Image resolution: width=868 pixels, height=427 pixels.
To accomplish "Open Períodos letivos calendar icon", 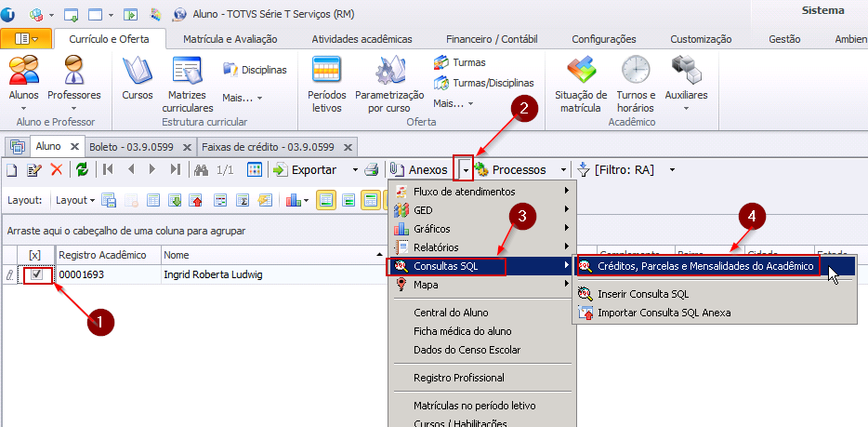I will (326, 74).
